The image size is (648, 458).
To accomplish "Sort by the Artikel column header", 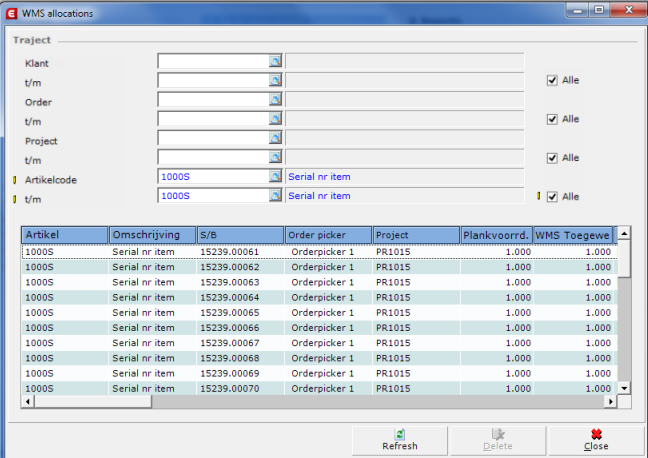I will click(65, 235).
